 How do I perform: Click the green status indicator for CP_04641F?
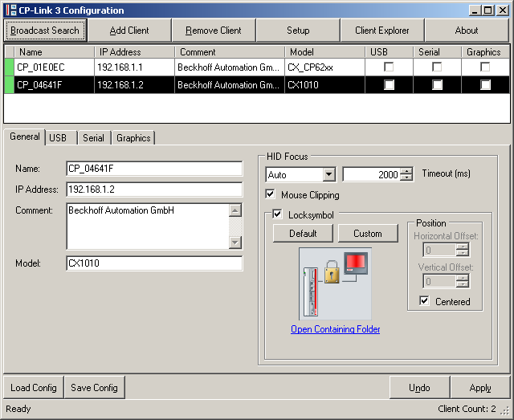(9, 85)
